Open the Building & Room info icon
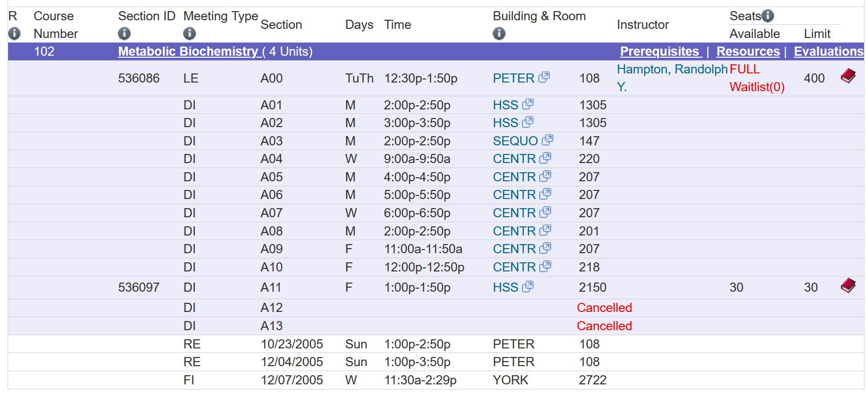Image resolution: width=868 pixels, height=395 pixels. point(499,33)
